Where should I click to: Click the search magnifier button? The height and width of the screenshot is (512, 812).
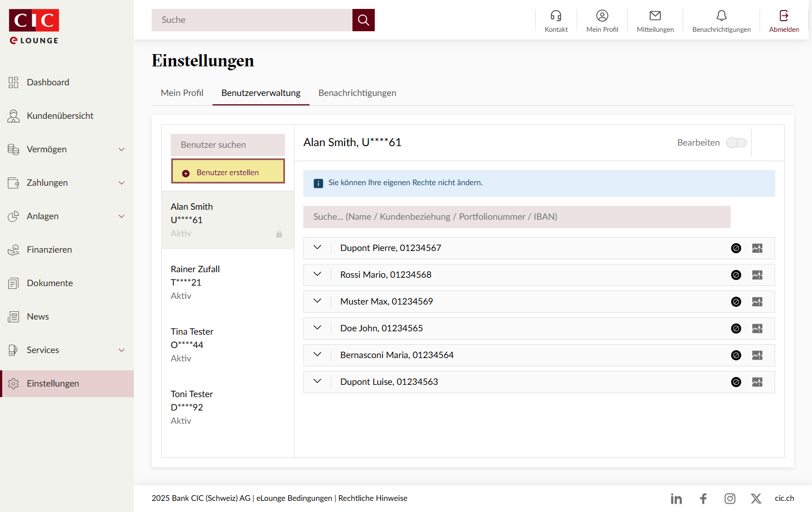pos(363,20)
